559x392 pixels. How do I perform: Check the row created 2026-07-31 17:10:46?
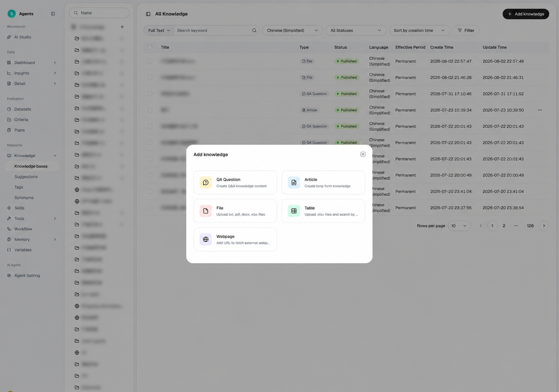pyautogui.click(x=150, y=94)
